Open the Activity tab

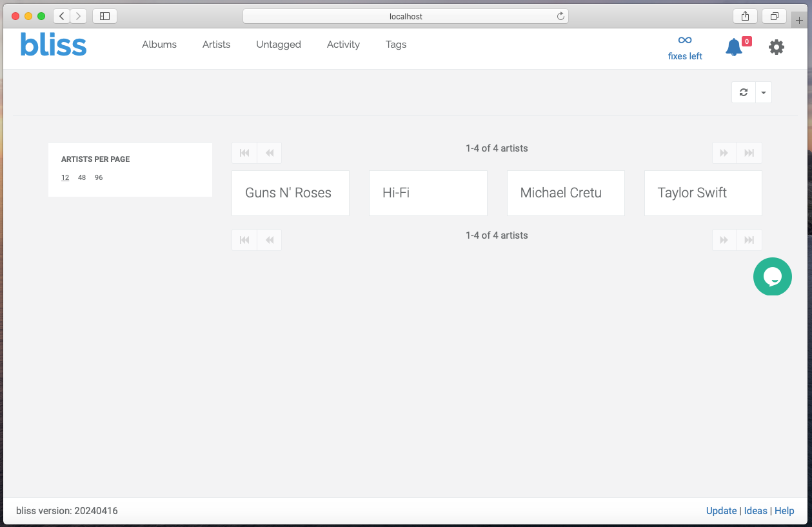click(x=343, y=45)
